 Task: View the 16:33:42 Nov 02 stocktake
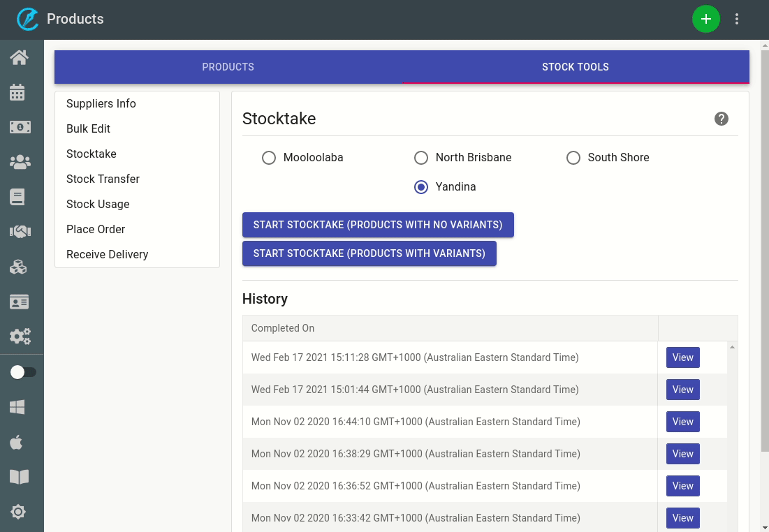click(682, 518)
